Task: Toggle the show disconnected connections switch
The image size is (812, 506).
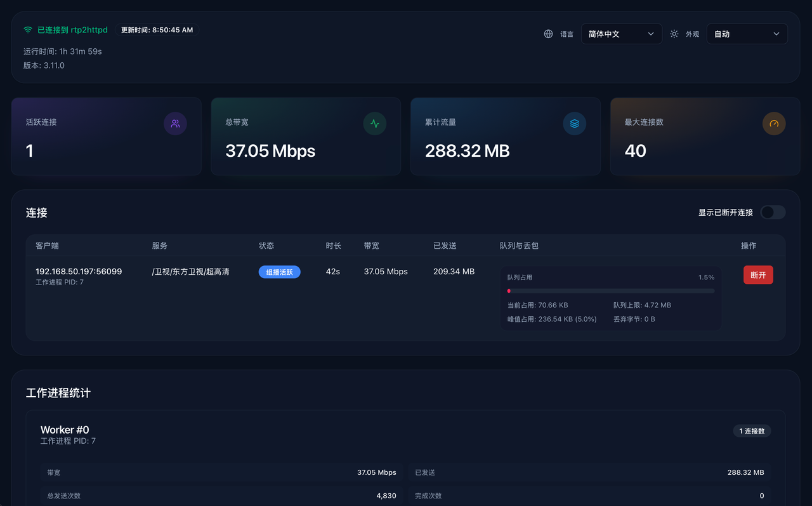Action: (773, 213)
